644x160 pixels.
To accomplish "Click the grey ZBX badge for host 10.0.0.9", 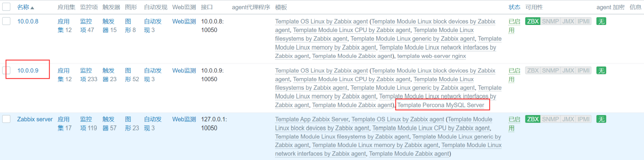I will 533,71.
